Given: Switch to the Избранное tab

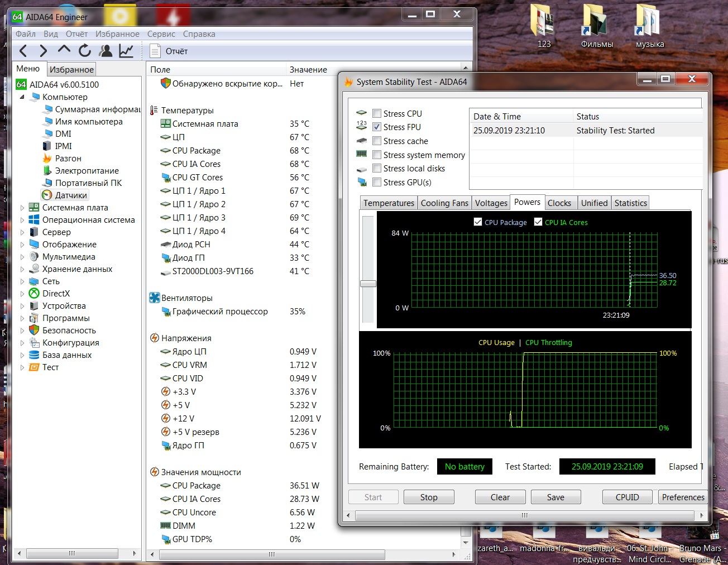Looking at the screenshot, I should [71, 69].
